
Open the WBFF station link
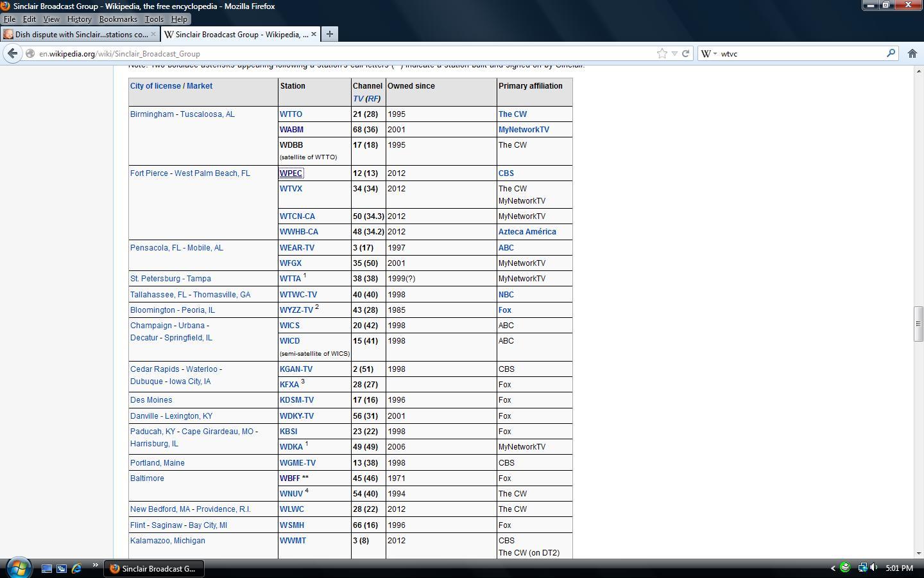coord(289,478)
